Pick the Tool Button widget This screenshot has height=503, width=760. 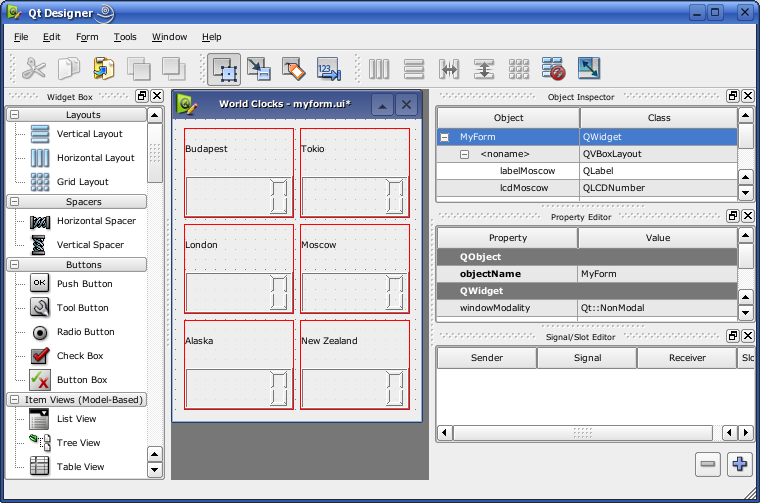pos(69,308)
